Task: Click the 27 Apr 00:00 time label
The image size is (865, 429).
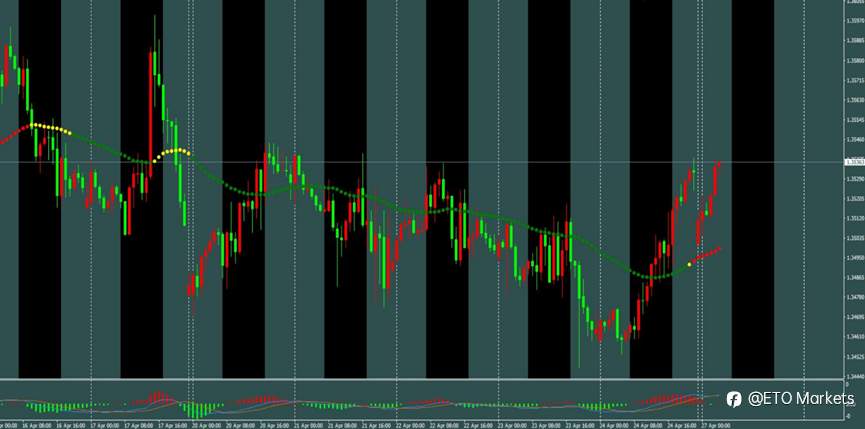Action: pyautogui.click(x=716, y=425)
